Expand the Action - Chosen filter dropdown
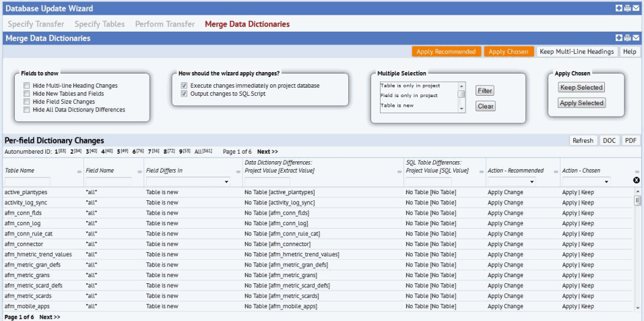 586,181
